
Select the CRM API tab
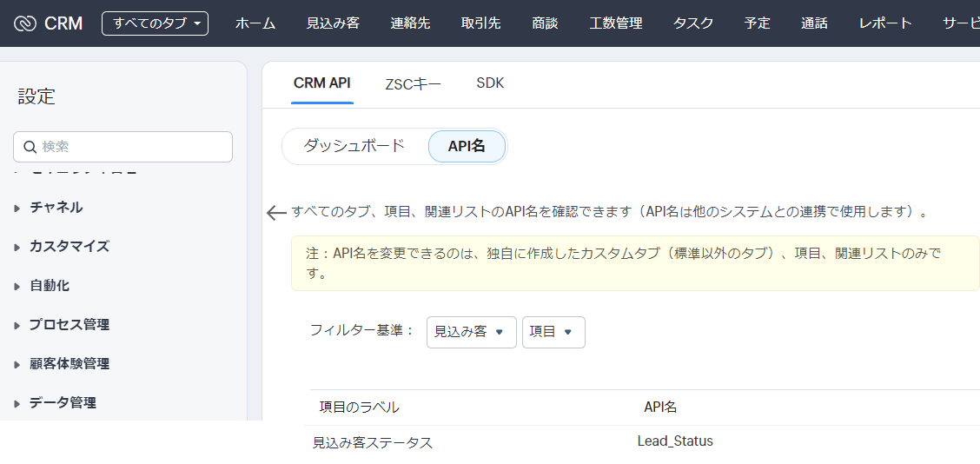pos(321,83)
